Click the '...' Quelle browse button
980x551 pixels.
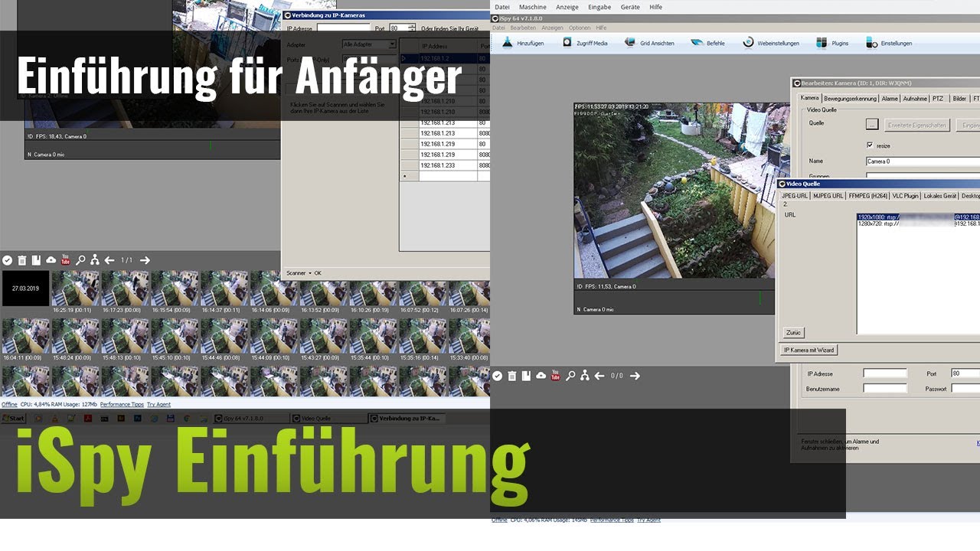(x=872, y=124)
